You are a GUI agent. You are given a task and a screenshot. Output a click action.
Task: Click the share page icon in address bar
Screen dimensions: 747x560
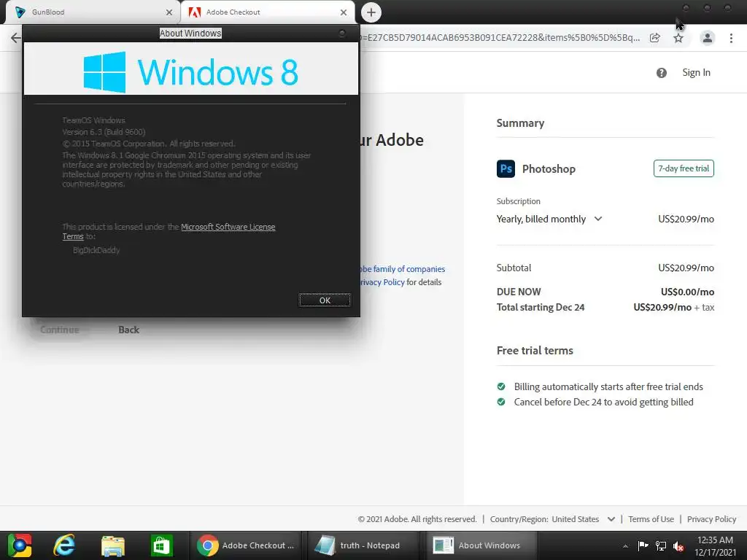(655, 38)
